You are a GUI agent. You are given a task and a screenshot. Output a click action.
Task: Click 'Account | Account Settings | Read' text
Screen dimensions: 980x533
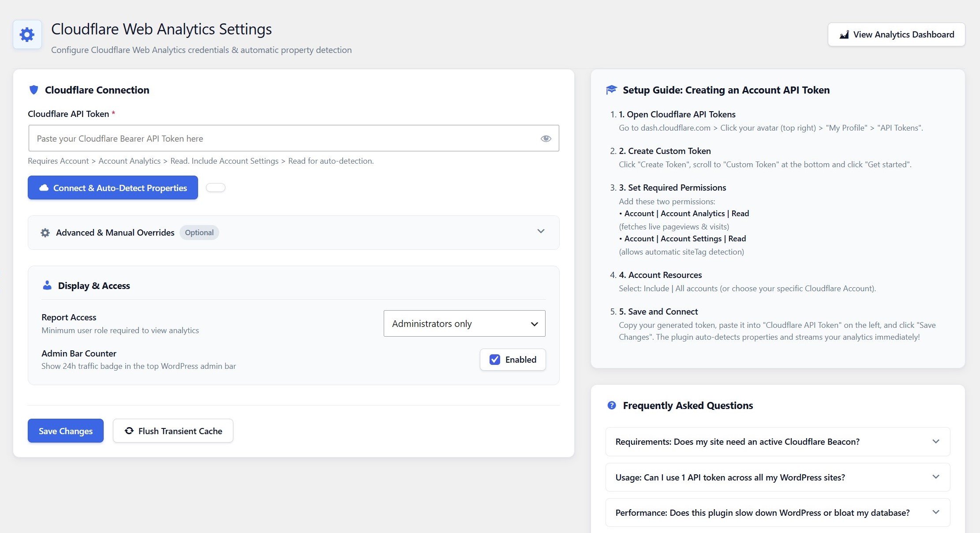685,239
